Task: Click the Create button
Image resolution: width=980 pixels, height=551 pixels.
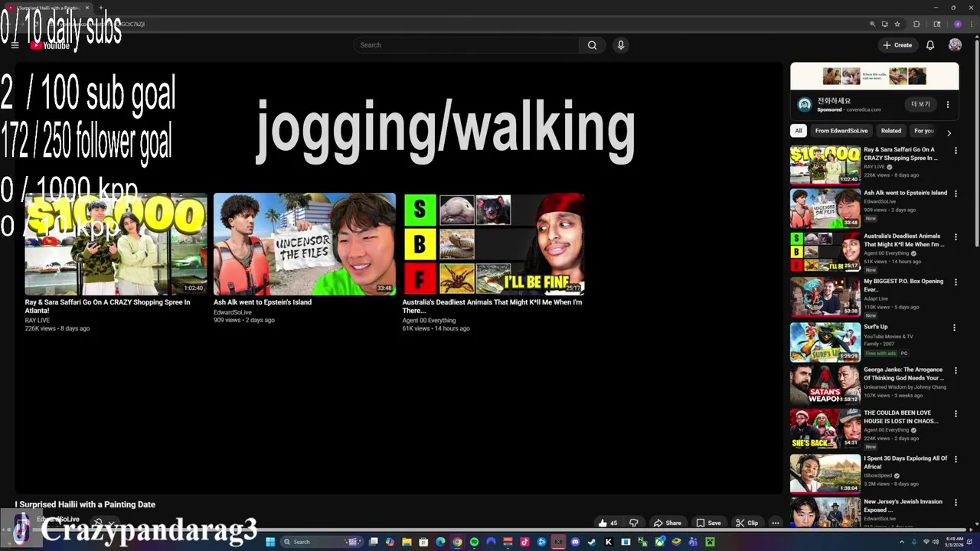Action: tap(897, 45)
